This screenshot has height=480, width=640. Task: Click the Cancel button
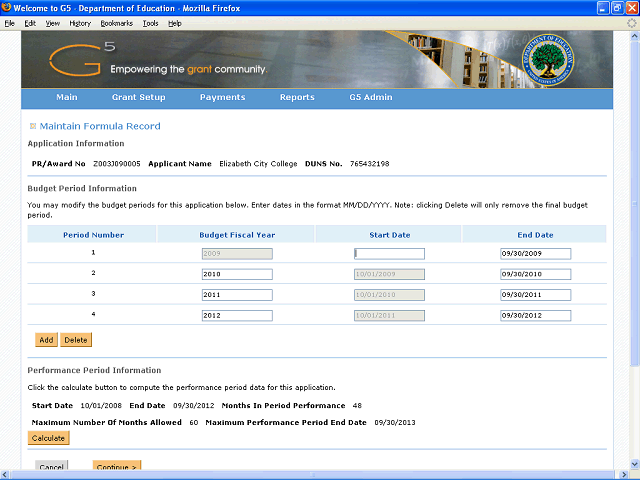51,466
